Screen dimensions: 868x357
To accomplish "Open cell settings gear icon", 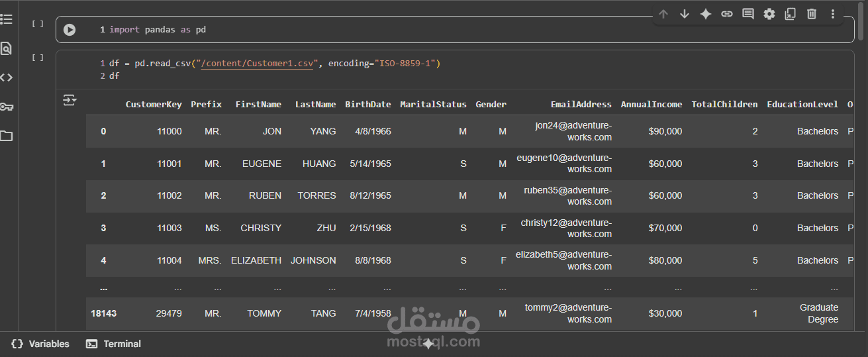I will click(769, 14).
